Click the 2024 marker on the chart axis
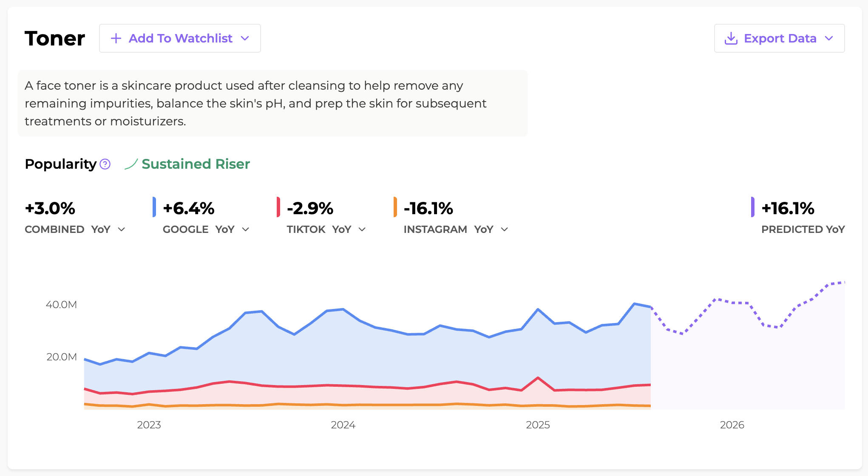Image resolution: width=868 pixels, height=476 pixels. [x=343, y=425]
